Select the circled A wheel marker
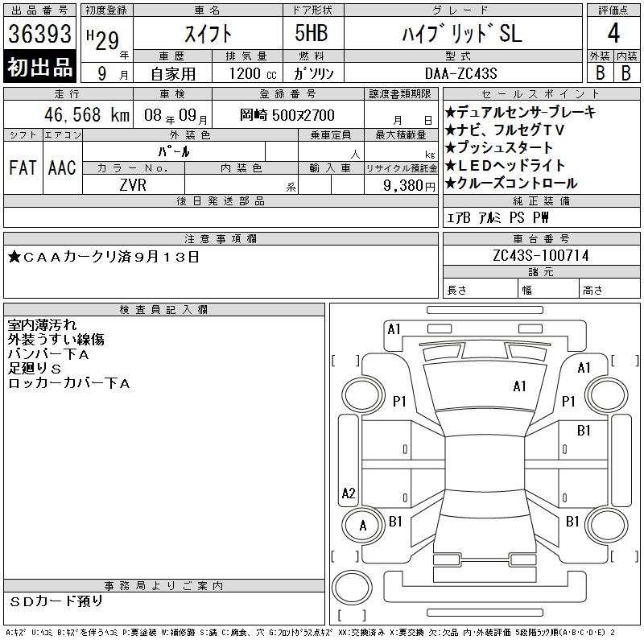The height and width of the screenshot is (644, 644). click(362, 526)
